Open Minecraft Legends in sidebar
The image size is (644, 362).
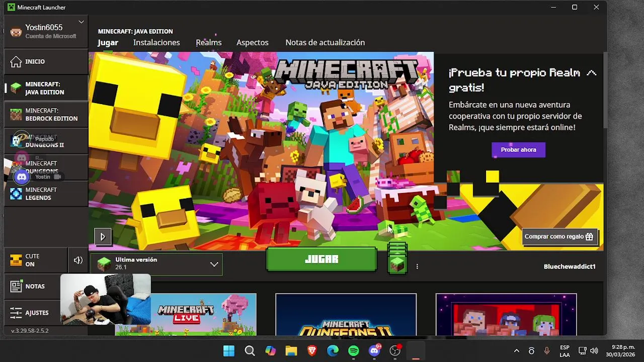46,194
